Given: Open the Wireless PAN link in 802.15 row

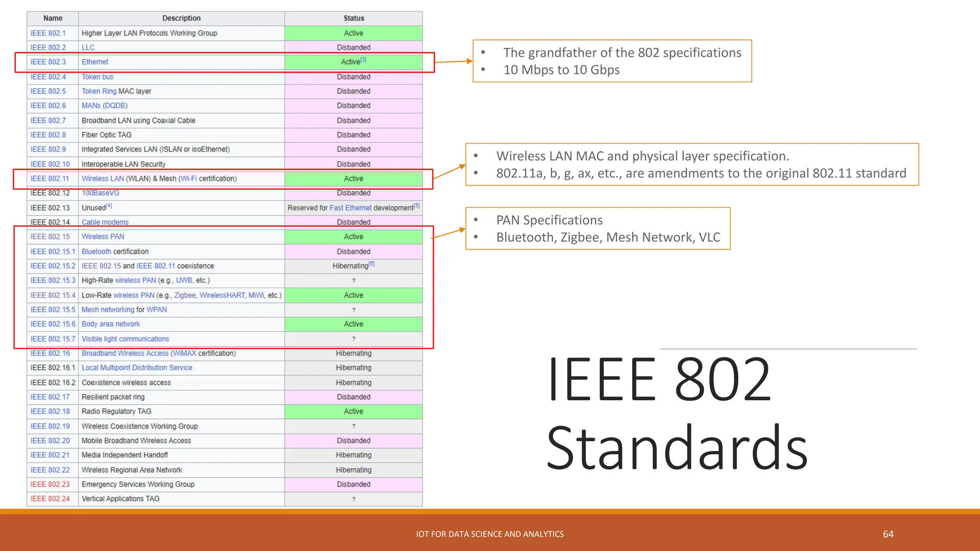Looking at the screenshot, I should pyautogui.click(x=103, y=236).
